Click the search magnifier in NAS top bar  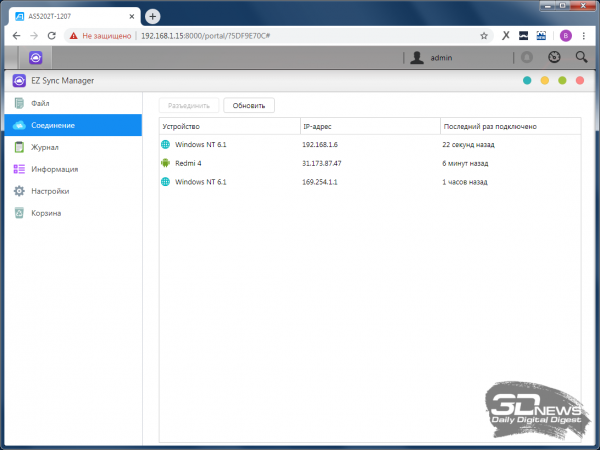click(581, 58)
